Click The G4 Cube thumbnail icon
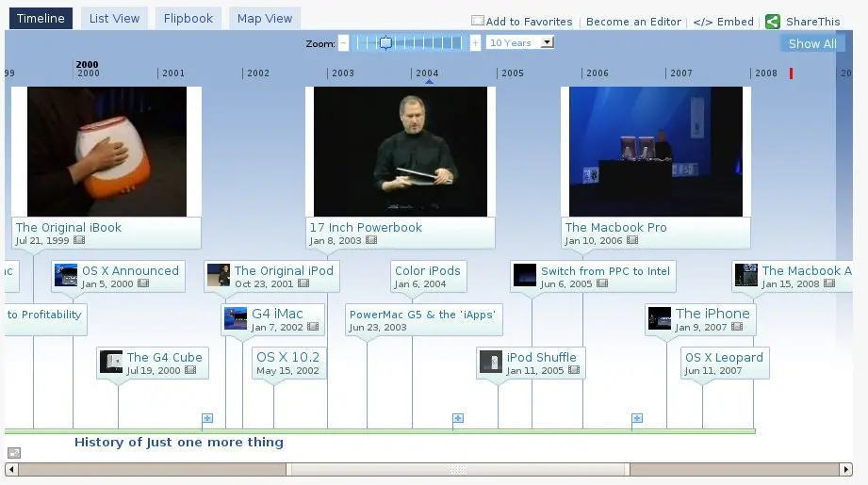The height and width of the screenshot is (485, 868). click(x=111, y=362)
